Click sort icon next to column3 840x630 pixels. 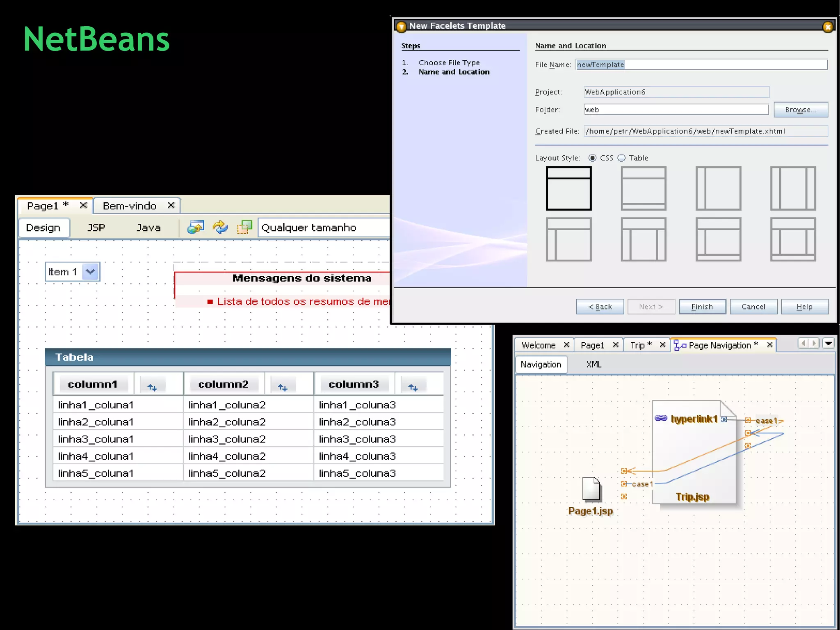coord(413,387)
